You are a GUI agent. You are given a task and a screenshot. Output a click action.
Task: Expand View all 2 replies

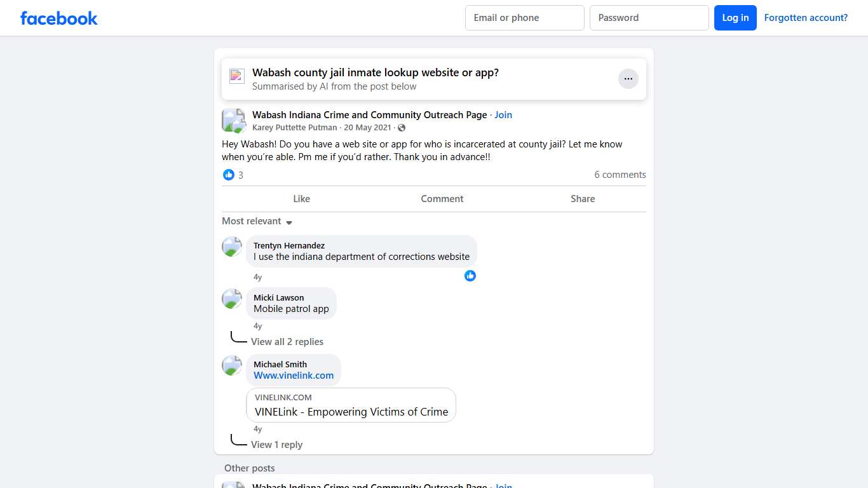coord(287,342)
